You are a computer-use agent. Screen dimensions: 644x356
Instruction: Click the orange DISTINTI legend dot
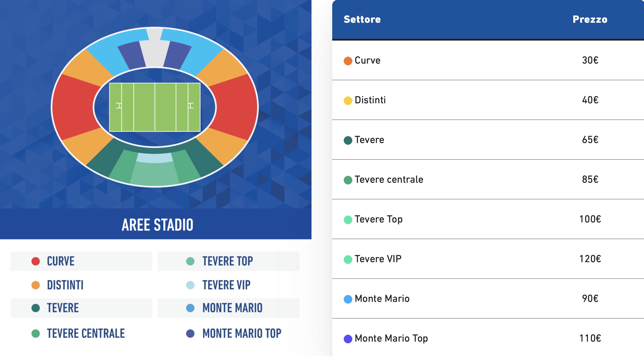click(x=36, y=285)
